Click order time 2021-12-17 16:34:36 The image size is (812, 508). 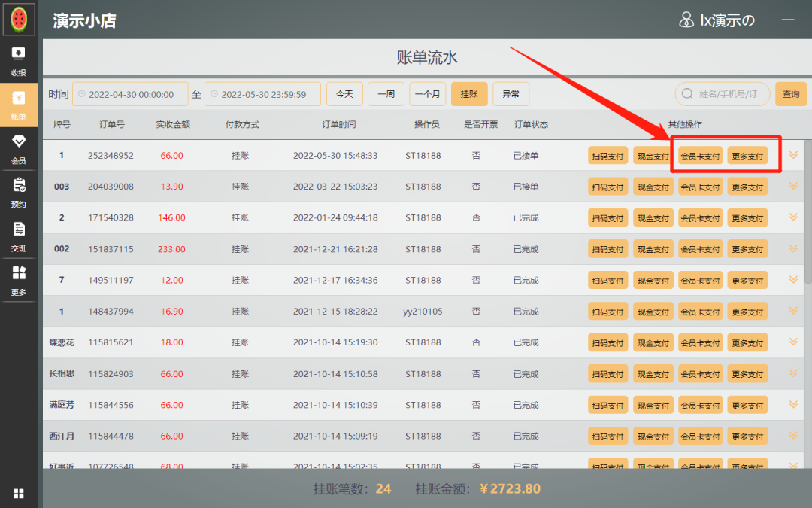click(335, 281)
